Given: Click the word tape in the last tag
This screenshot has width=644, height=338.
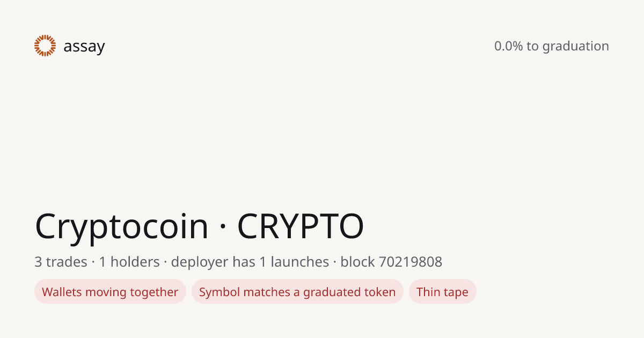Looking at the screenshot, I should click(456, 293).
